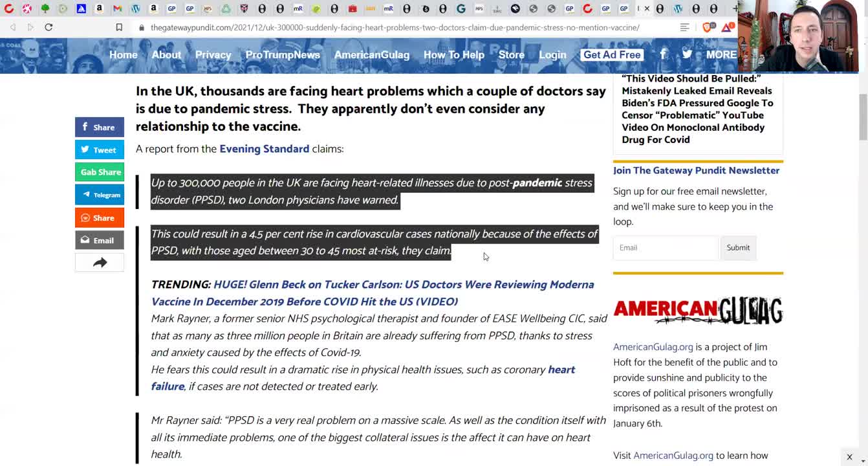Click the browser forward arrow
This screenshot has height=466, width=868.
(30, 27)
